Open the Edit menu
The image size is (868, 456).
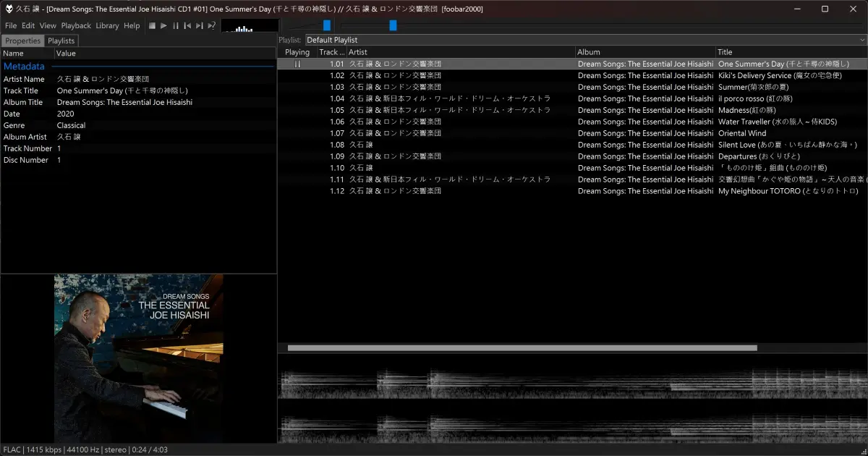(28, 25)
